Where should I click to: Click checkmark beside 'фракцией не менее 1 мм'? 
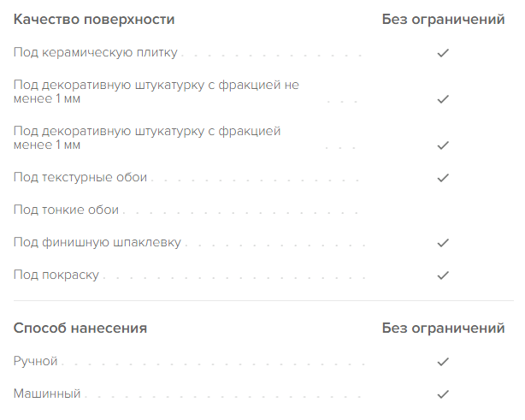pos(443,99)
